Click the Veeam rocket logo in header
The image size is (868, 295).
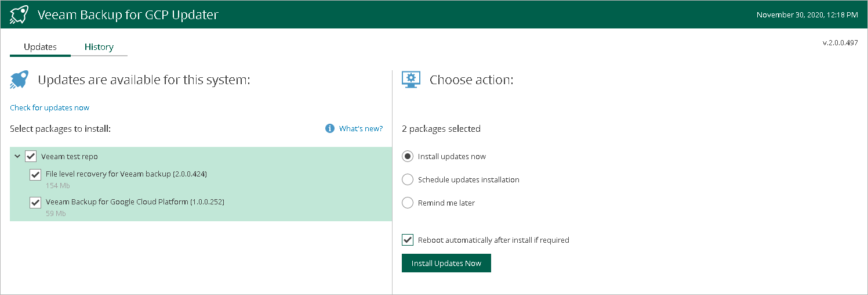(20, 15)
